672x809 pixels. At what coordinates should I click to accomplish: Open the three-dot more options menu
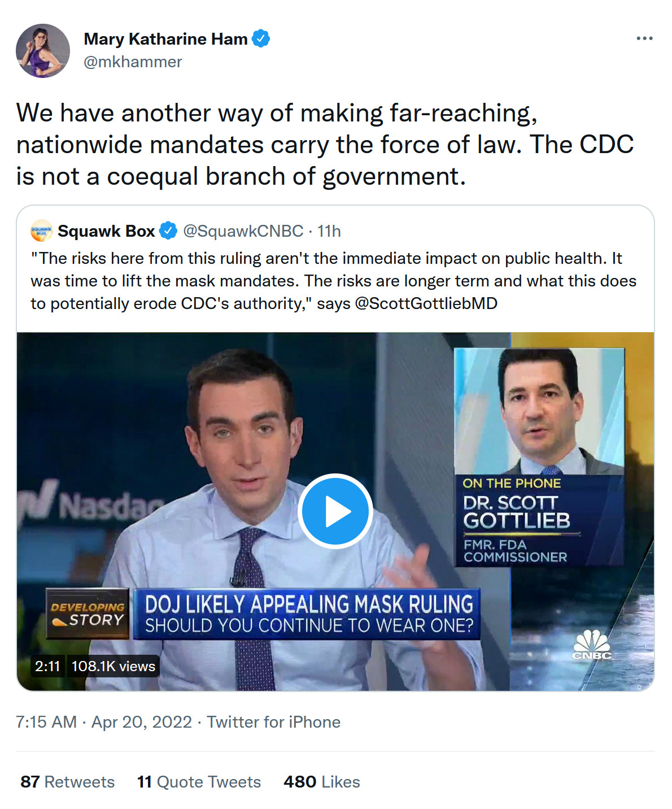click(x=644, y=38)
